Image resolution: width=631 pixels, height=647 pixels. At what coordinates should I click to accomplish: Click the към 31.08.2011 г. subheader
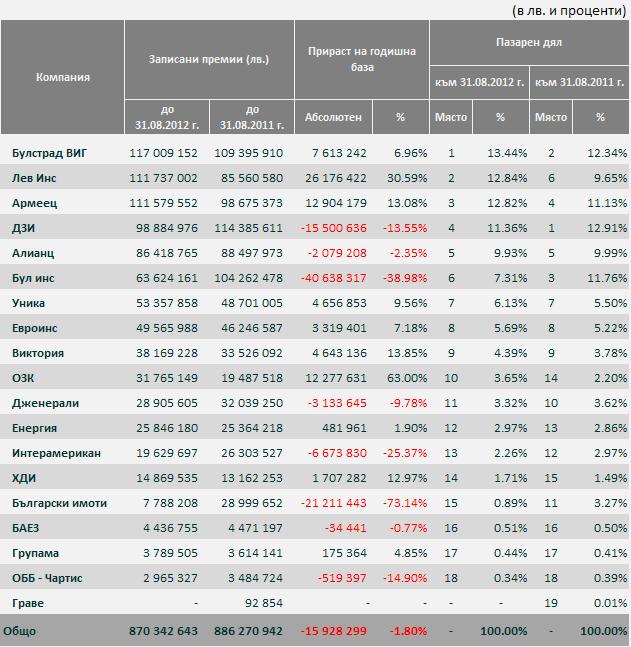click(579, 82)
